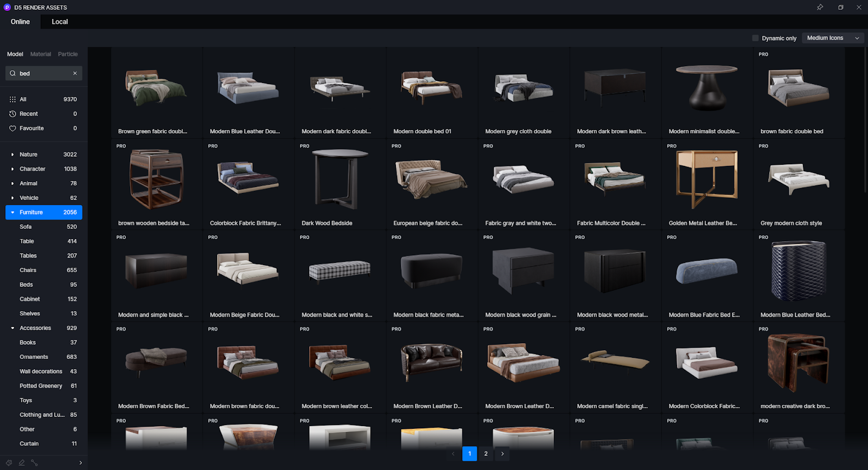Open the Curtain subcategory

coord(43,443)
